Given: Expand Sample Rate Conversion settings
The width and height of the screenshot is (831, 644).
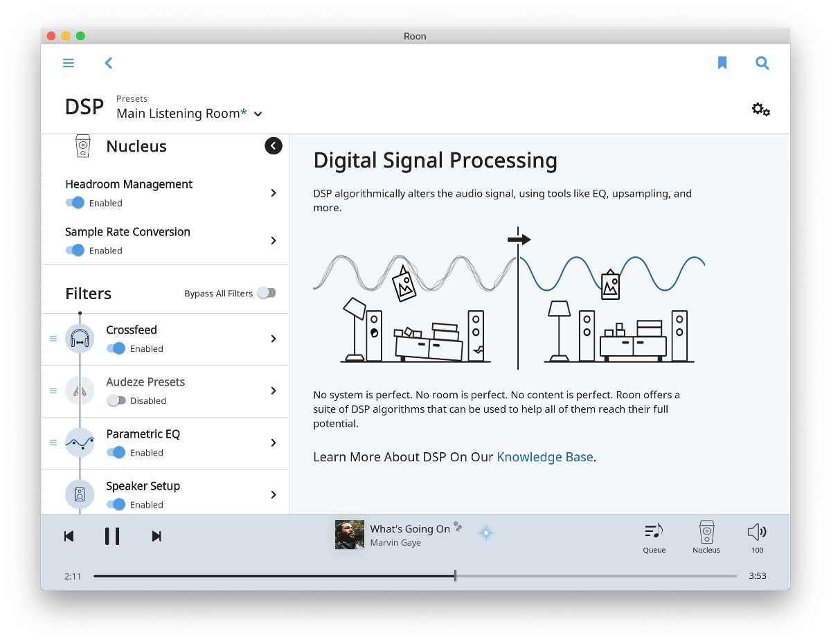Looking at the screenshot, I should coord(274,240).
